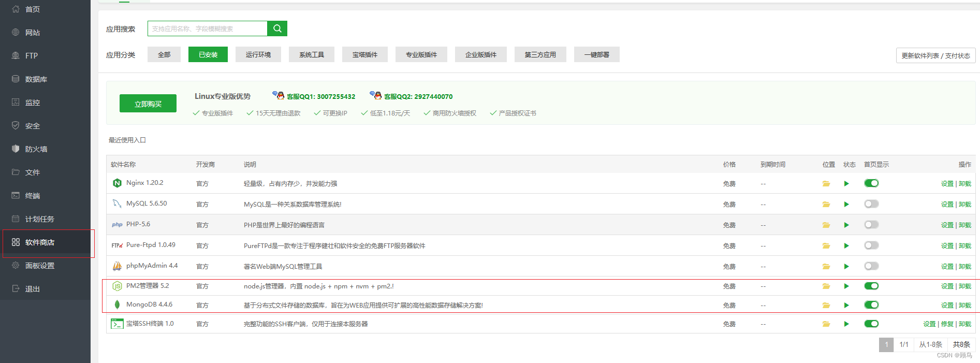This screenshot has width=980, height=363.
Task: Select the 全部 category tab
Action: [x=164, y=54]
